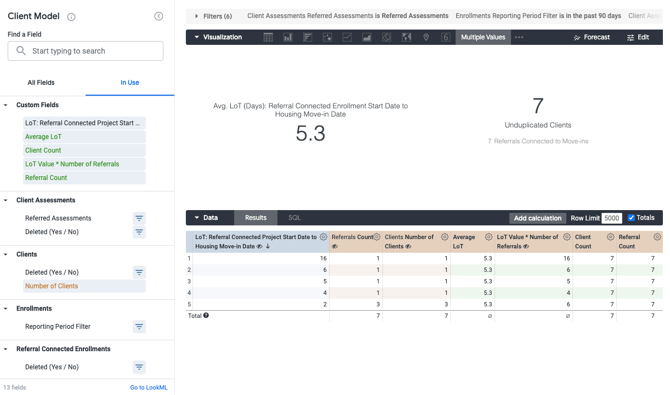Switch to the In Use tab

click(129, 83)
